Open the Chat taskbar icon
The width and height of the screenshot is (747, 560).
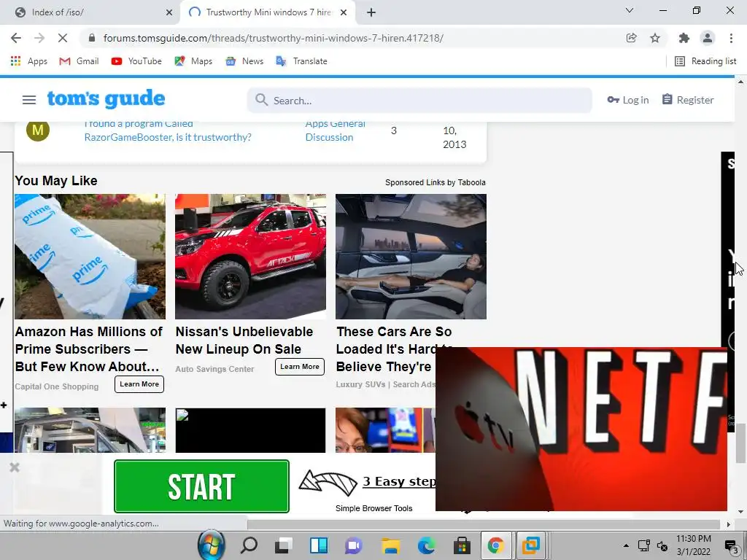[x=354, y=545]
